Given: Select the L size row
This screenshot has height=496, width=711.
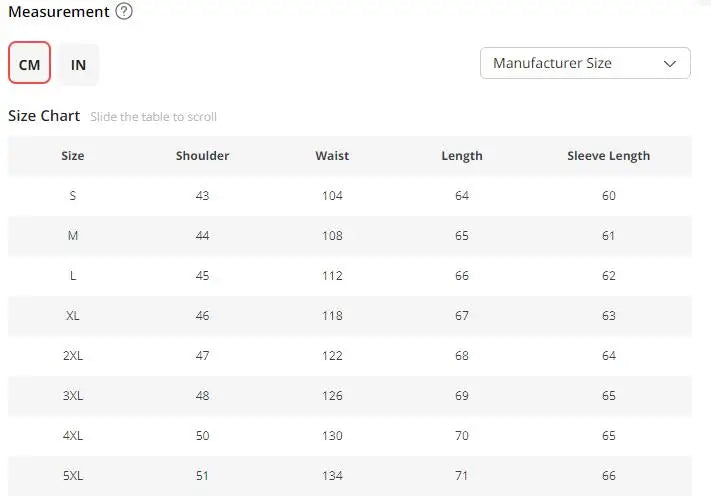Looking at the screenshot, I should [x=73, y=276].
